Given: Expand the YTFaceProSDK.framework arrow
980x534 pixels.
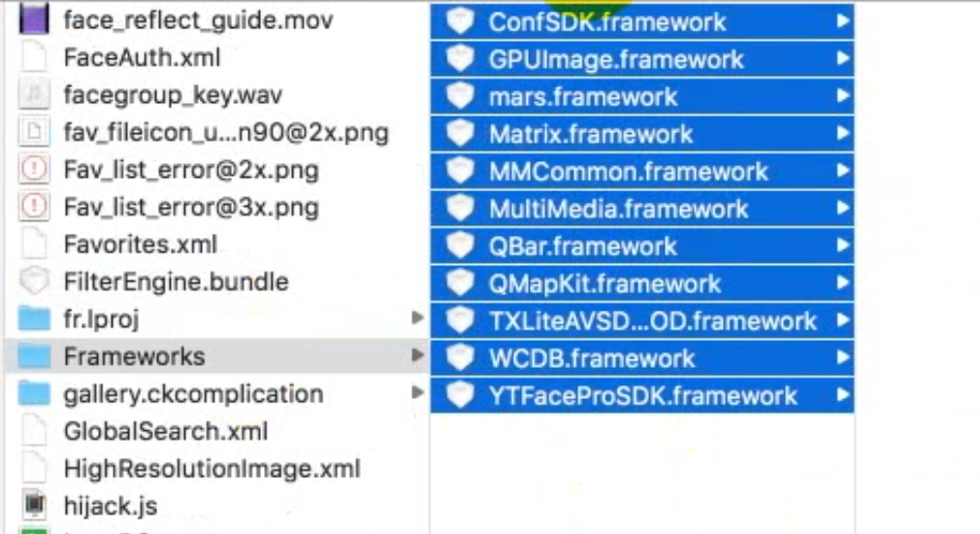Looking at the screenshot, I should pos(843,395).
